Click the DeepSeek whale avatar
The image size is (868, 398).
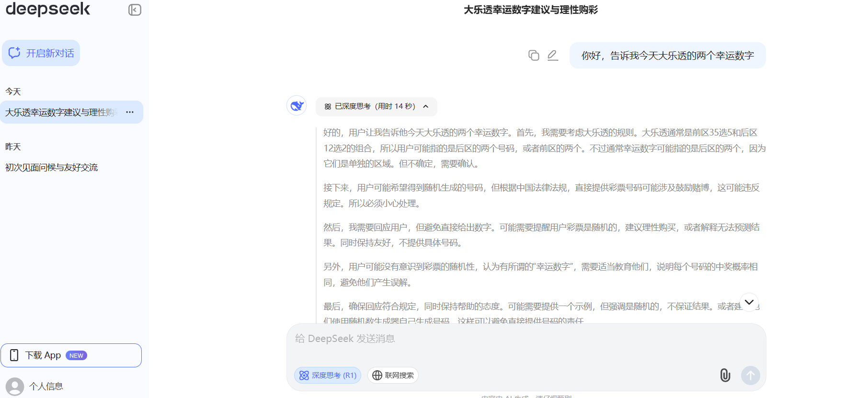click(297, 105)
